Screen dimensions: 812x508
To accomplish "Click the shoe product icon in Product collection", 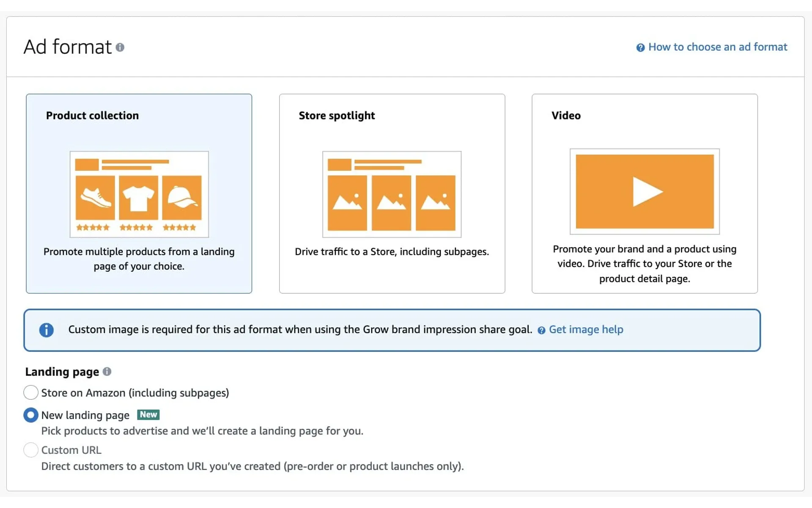I will pos(95,197).
